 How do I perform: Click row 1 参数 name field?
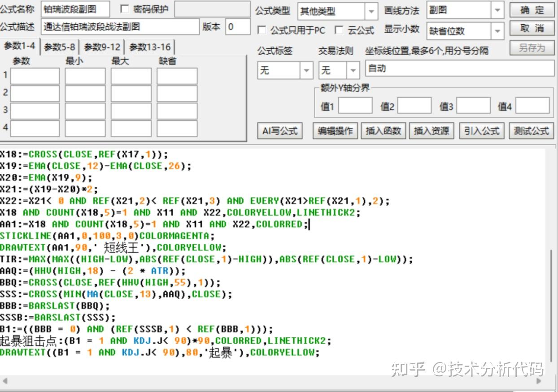pos(35,76)
